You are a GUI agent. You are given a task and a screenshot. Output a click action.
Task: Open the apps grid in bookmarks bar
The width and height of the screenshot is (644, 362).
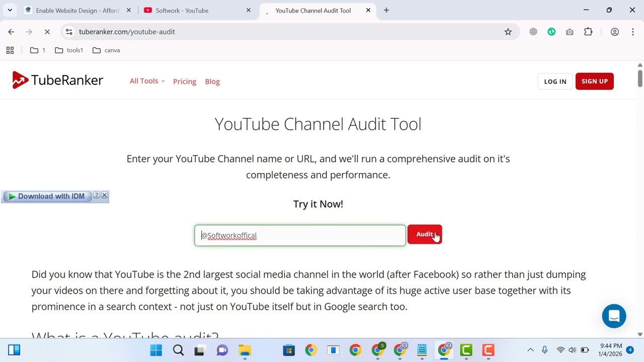point(10,50)
